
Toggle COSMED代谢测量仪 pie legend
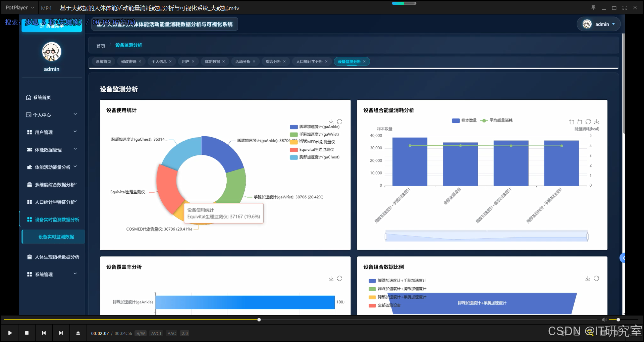(x=312, y=142)
